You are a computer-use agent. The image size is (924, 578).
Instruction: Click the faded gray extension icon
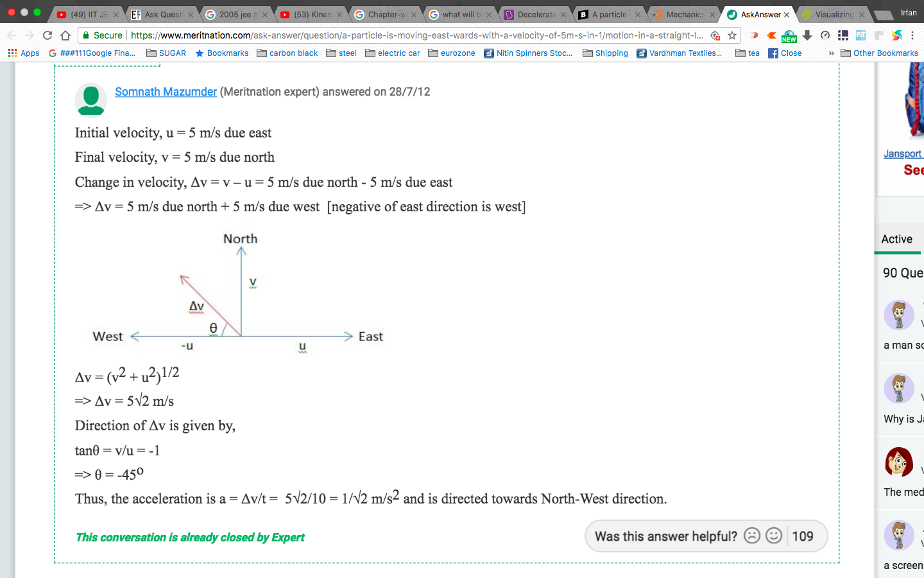tap(879, 35)
